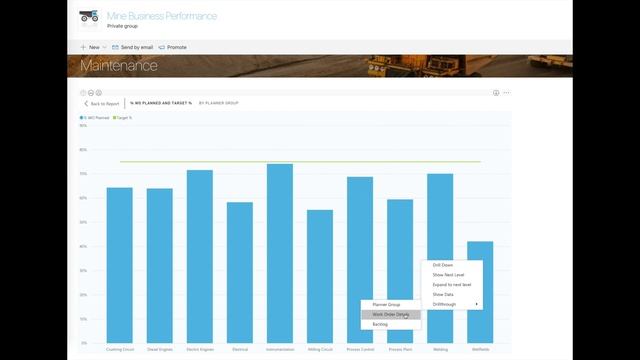Click the green target line
Viewport: 640px width, 360px height.
[300, 162]
